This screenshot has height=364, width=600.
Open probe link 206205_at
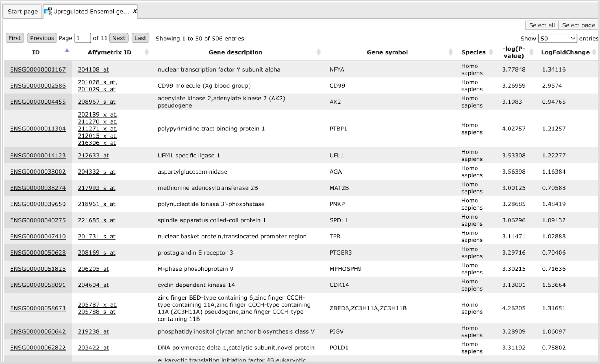click(93, 268)
